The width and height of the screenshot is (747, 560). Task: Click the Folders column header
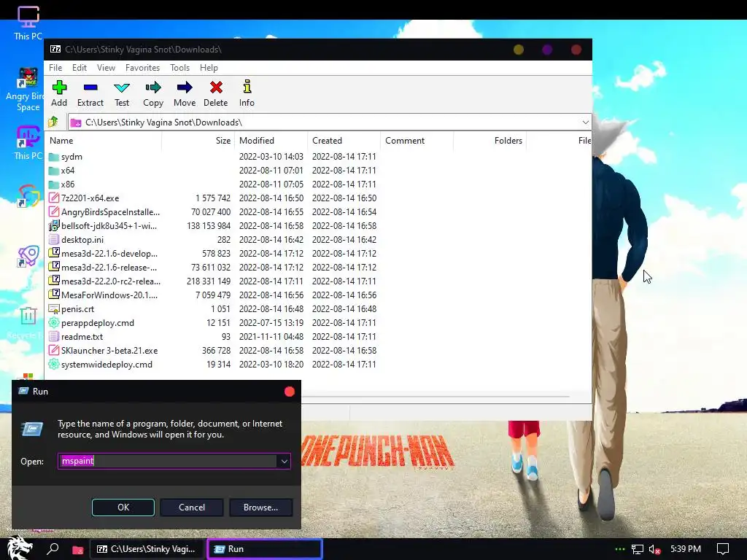coord(489,141)
